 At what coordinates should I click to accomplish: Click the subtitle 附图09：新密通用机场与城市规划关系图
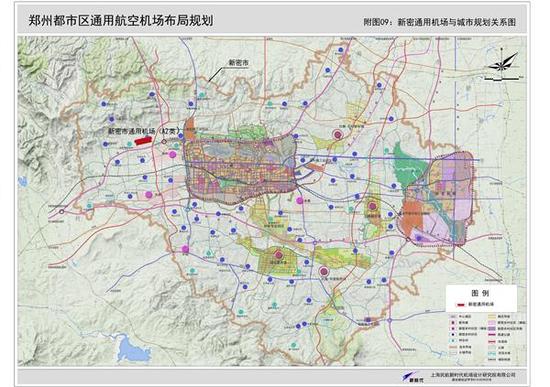tap(440, 22)
